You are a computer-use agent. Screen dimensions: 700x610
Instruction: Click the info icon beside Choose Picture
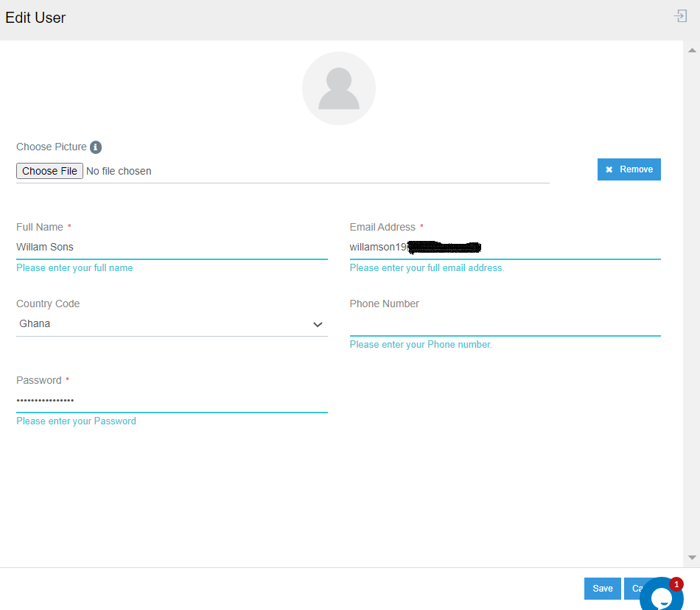[96, 147]
